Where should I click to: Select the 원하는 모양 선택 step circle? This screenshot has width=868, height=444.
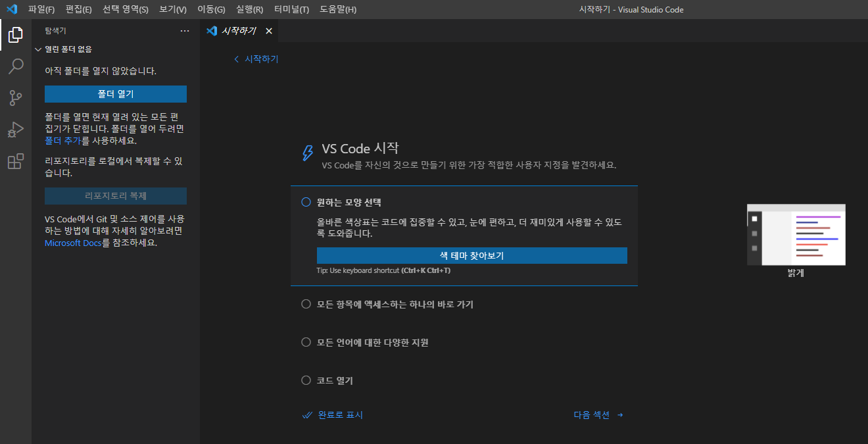(306, 202)
